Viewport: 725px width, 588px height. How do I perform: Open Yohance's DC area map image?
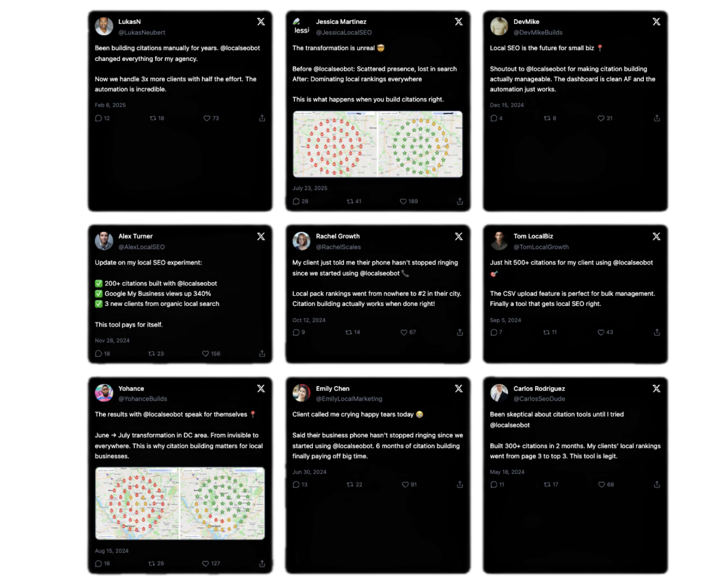[180, 503]
